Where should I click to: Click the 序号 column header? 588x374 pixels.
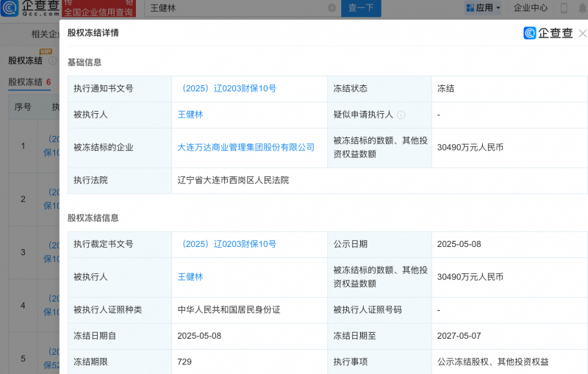coord(23,107)
